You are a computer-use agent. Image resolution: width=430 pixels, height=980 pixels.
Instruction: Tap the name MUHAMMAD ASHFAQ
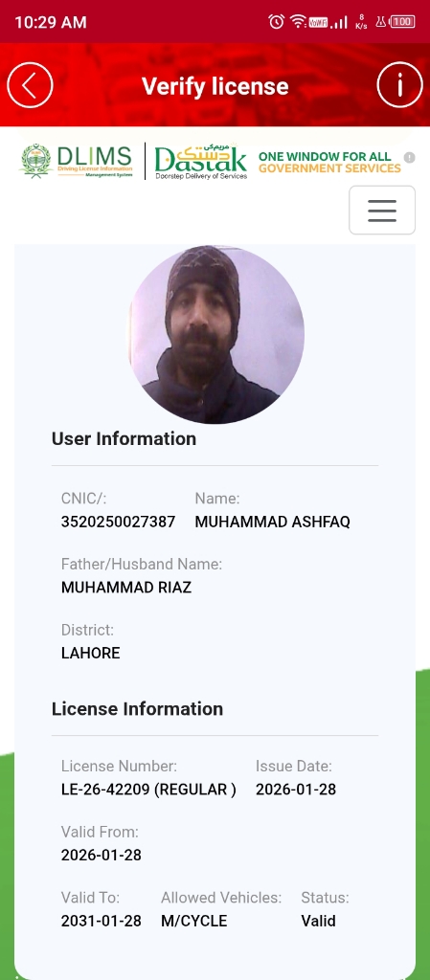[273, 522]
